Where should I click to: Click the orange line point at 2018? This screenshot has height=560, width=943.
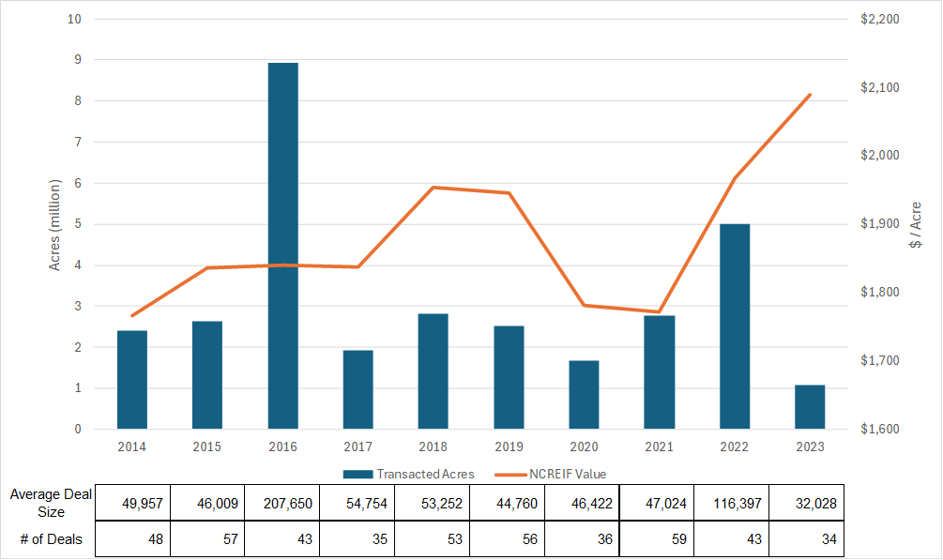pyautogui.click(x=433, y=188)
